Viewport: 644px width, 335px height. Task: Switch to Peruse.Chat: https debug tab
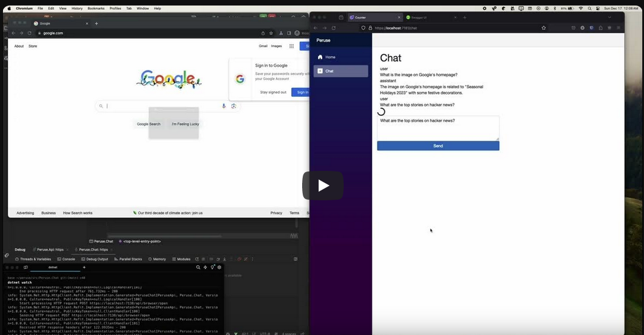pos(93,249)
